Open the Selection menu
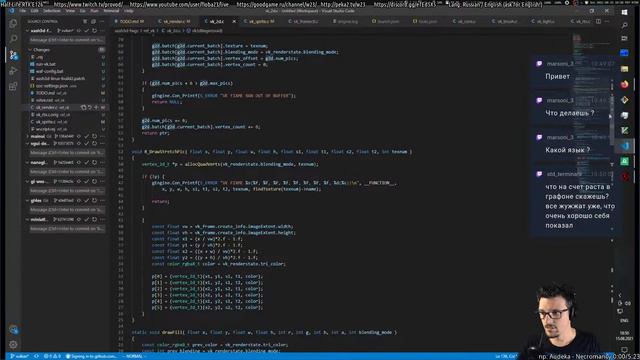Image resolution: width=640 pixels, height=360 pixels. pyautogui.click(x=52, y=11)
